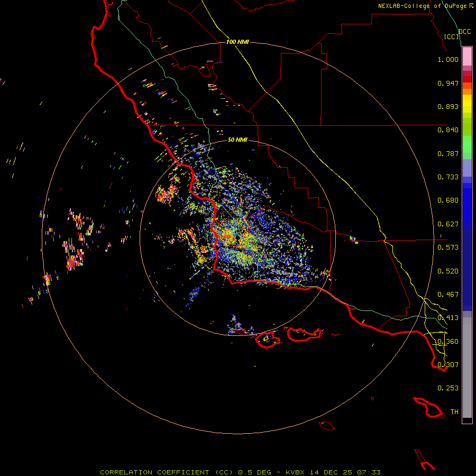
Task: Click the KVBX radar station identifier
Action: point(295,472)
